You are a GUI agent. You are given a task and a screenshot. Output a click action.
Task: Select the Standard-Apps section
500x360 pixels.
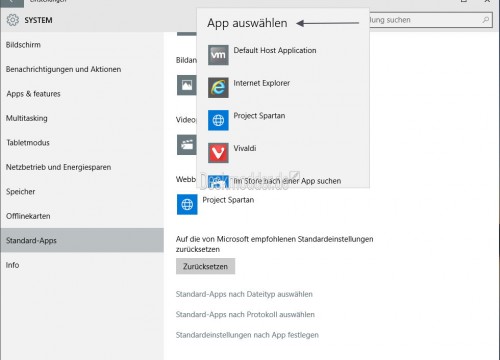[82, 240]
